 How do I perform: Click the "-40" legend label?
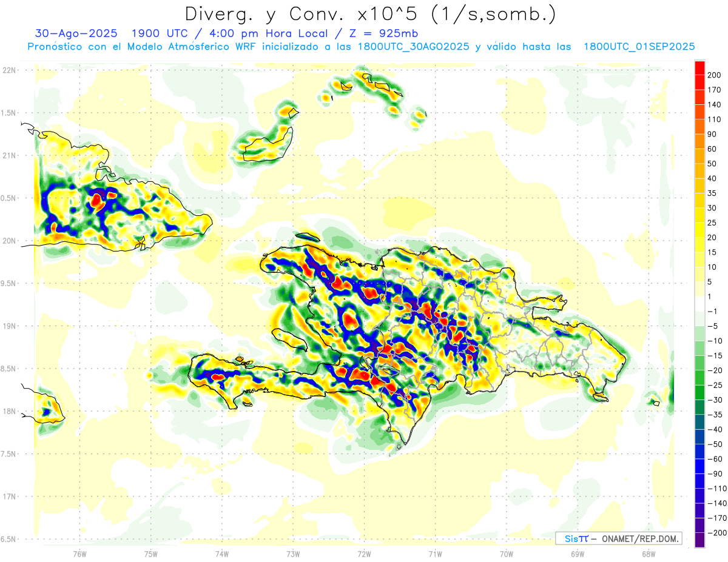coord(715,429)
